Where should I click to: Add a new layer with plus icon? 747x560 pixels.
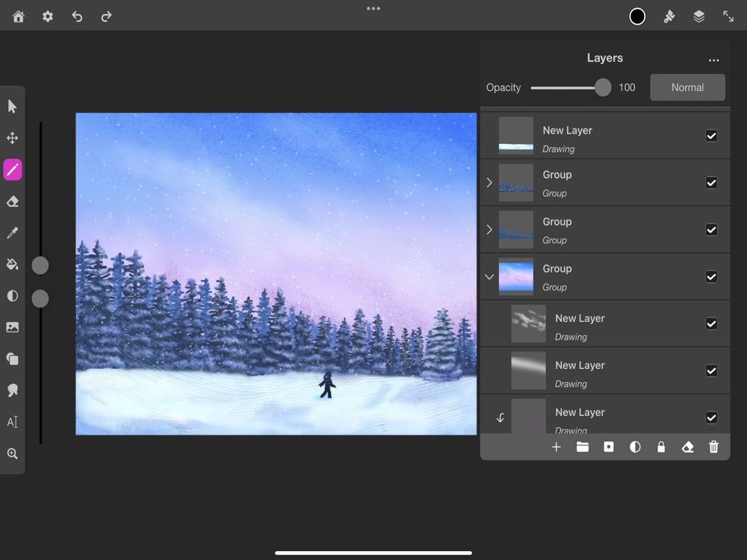point(556,447)
